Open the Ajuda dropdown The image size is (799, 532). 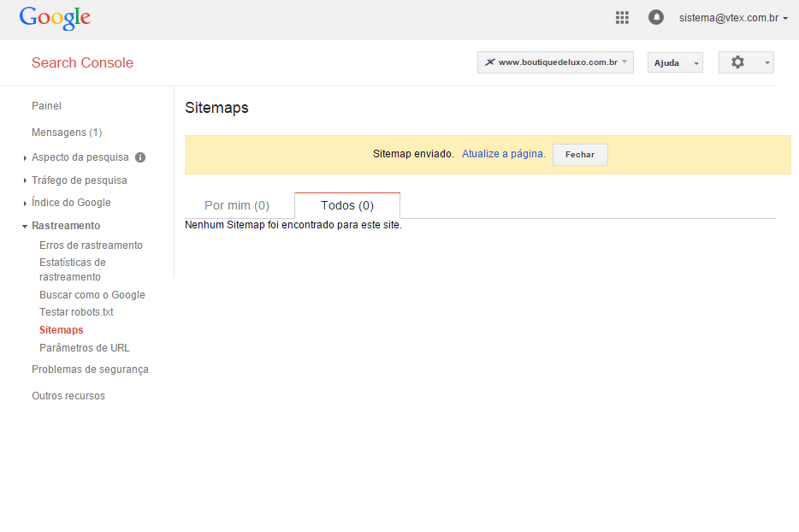point(674,62)
